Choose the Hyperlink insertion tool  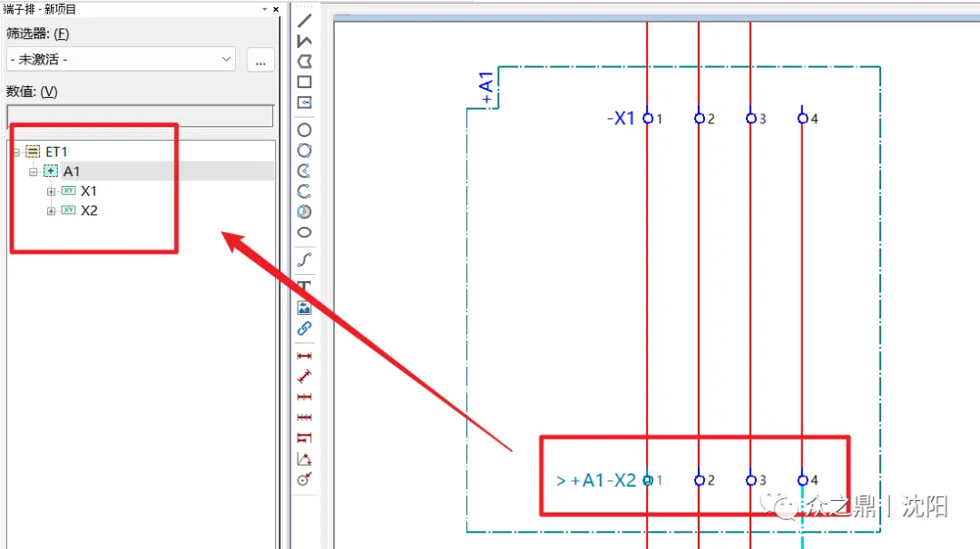[304, 328]
